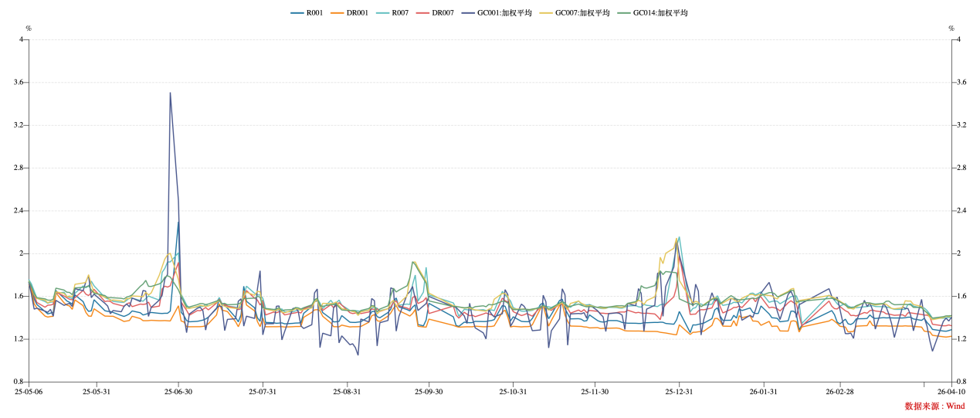Click the red DR007 legend line swatch
This screenshot has height=418, width=980.
[422, 13]
